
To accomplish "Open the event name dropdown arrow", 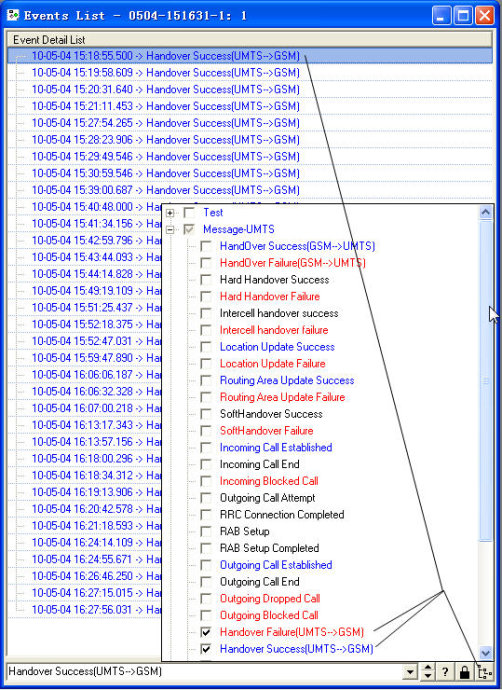I will click(x=410, y=672).
